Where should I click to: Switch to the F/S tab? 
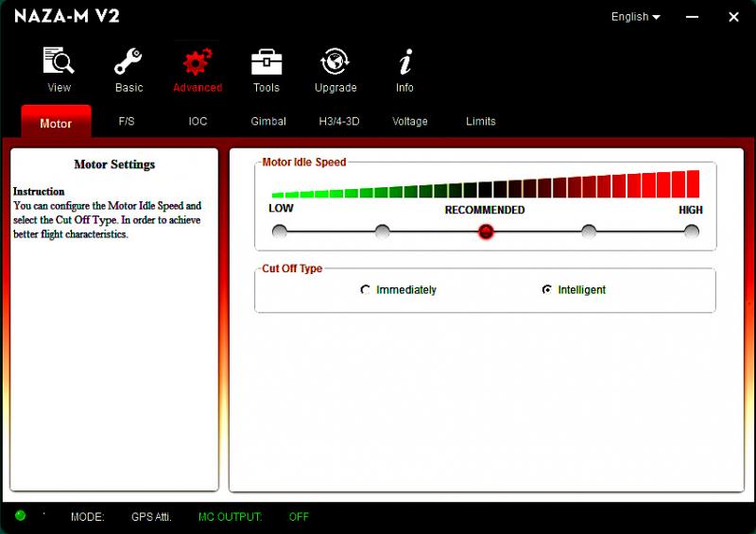click(127, 122)
